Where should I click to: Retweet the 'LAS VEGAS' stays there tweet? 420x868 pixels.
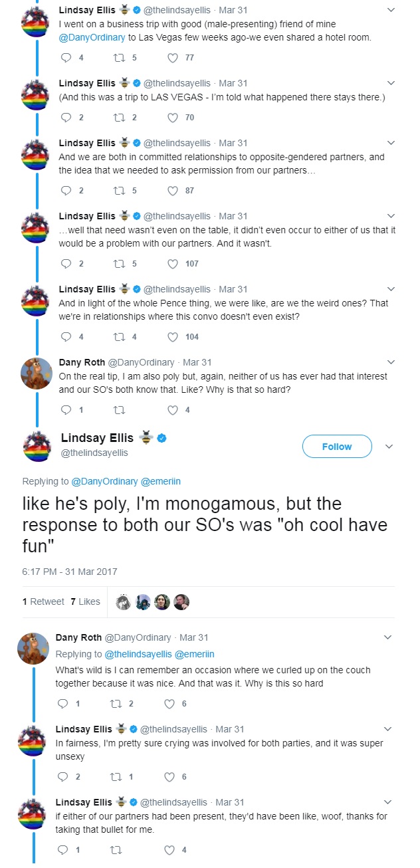(x=121, y=118)
